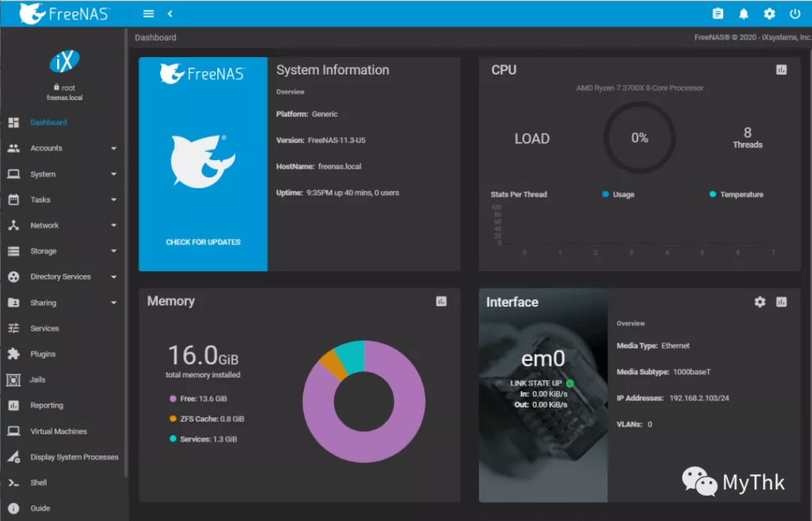Open the Plugins menu item
The height and width of the screenshot is (521, 812).
point(43,354)
